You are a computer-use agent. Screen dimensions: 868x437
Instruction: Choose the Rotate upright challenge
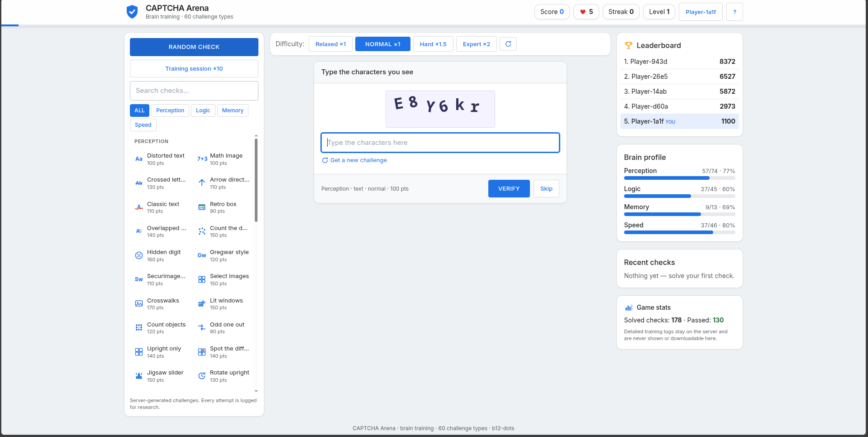pyautogui.click(x=224, y=376)
